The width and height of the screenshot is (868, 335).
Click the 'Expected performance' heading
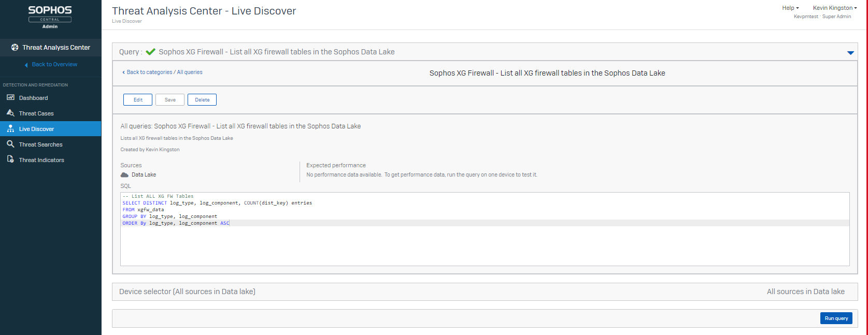(x=336, y=165)
